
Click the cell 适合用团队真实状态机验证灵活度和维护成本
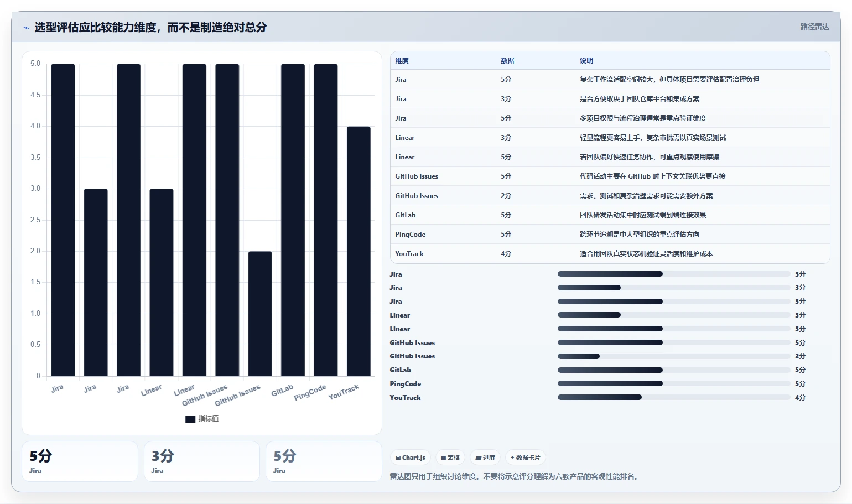[646, 254]
